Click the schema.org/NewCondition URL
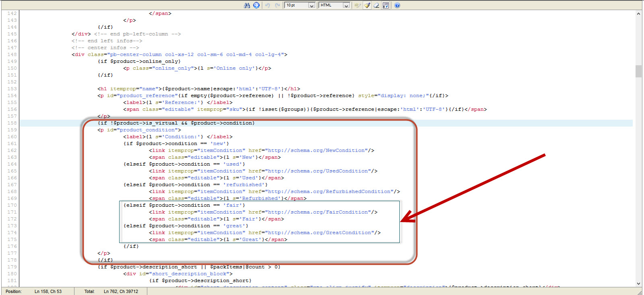The height and width of the screenshot is (295, 644). pos(316,150)
